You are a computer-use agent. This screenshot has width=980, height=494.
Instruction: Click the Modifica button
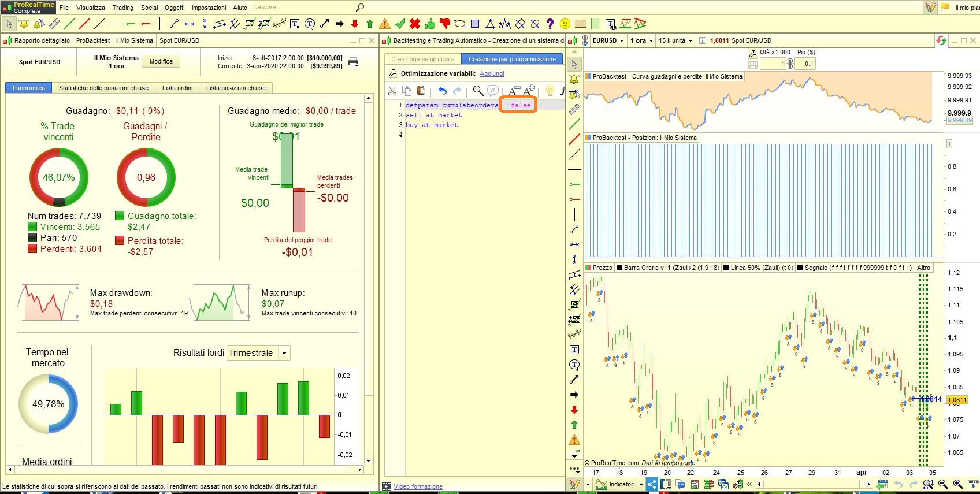tap(161, 61)
